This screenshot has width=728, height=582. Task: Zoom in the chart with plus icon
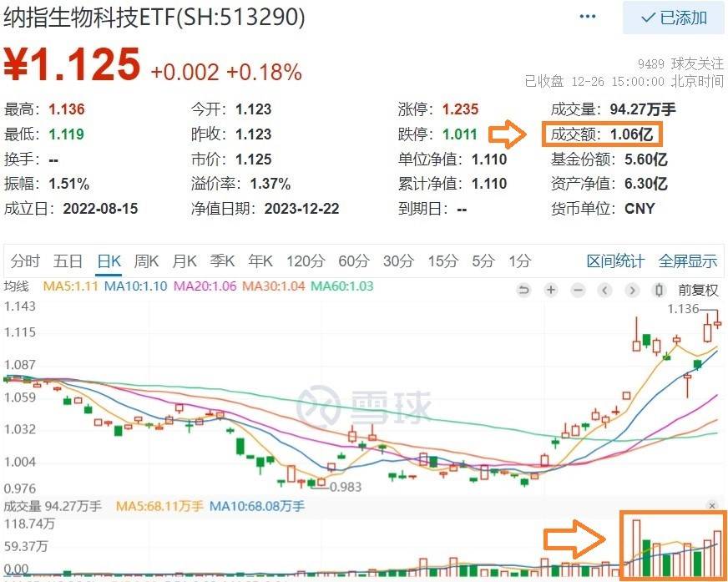[551, 291]
